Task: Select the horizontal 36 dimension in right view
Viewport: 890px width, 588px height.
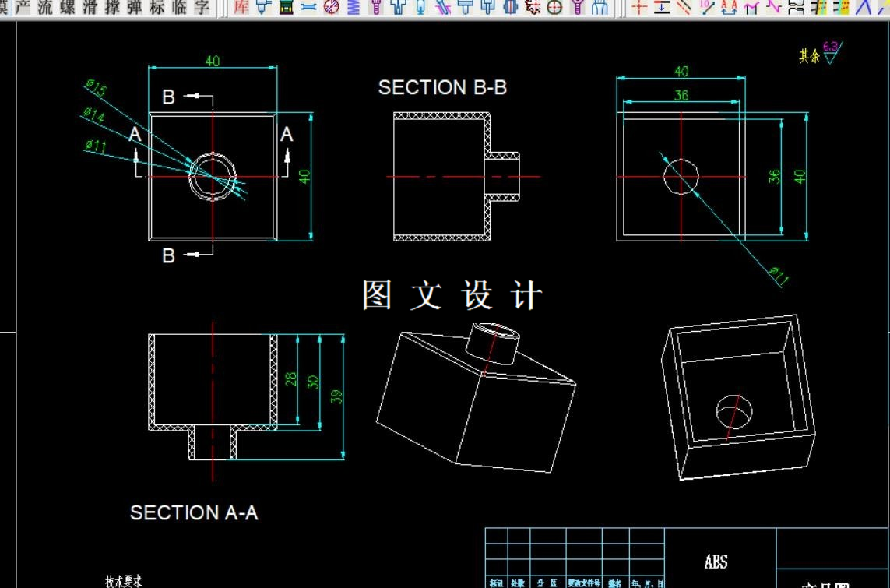Action: click(681, 95)
